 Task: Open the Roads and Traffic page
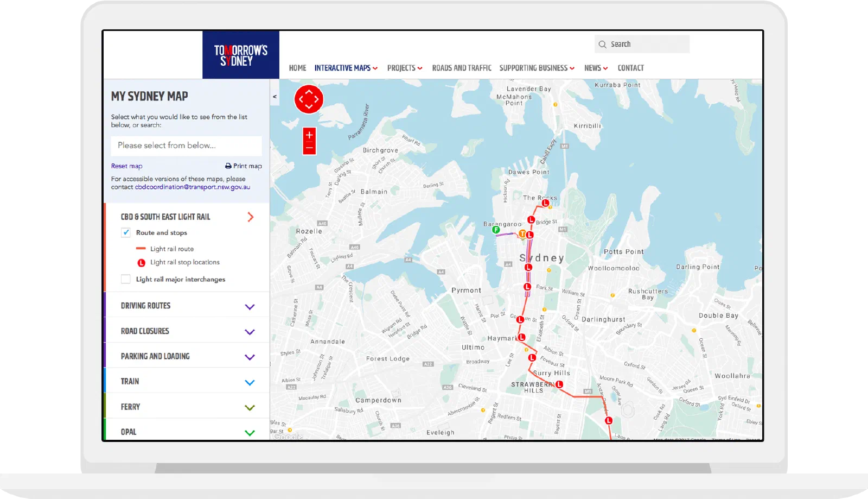pyautogui.click(x=462, y=68)
